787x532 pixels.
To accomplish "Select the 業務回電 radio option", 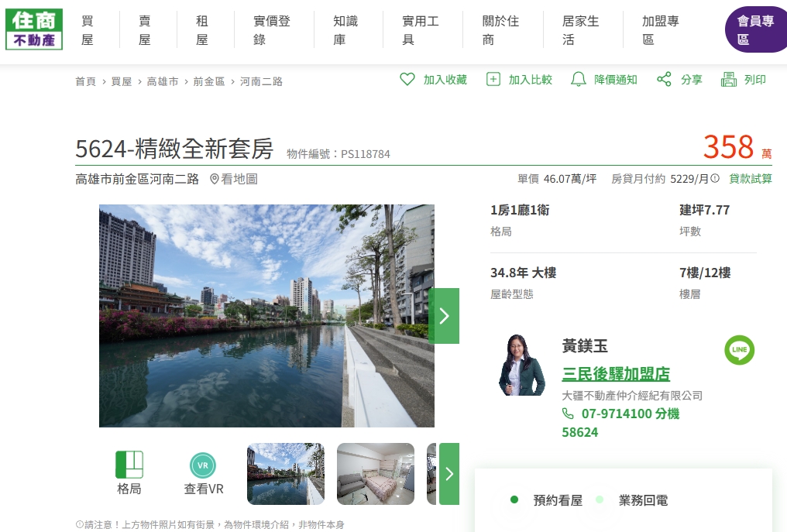I will 600,500.
